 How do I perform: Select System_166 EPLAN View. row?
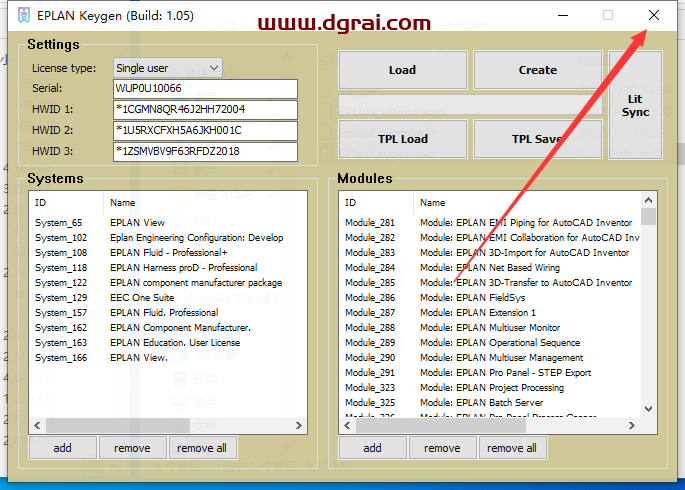[168, 358]
